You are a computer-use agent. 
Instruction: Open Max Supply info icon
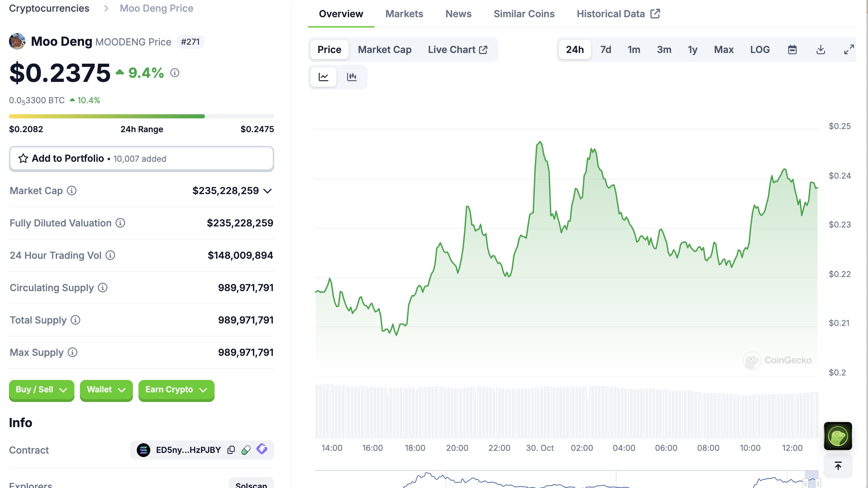tap(72, 352)
